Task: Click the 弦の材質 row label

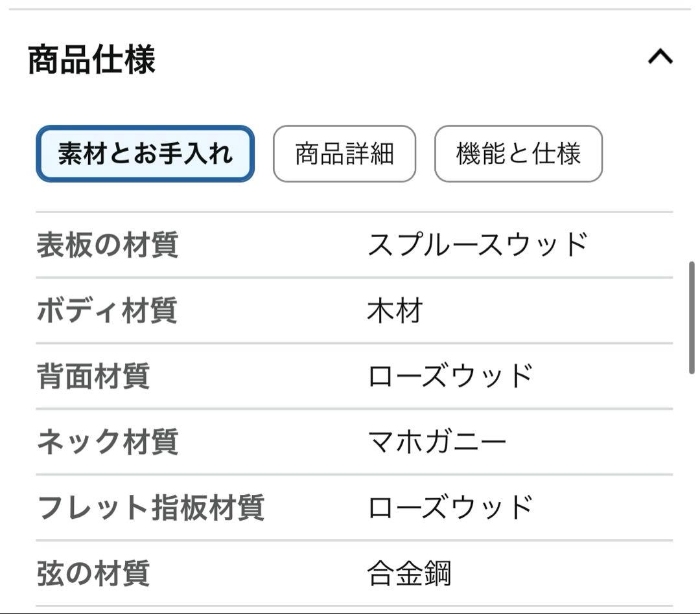Action: point(93,573)
